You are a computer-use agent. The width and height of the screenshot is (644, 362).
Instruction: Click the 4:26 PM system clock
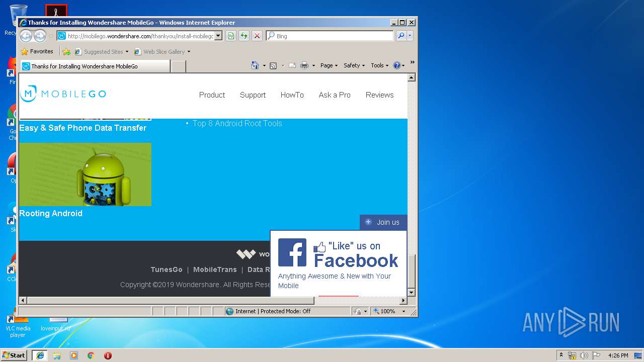(618, 355)
